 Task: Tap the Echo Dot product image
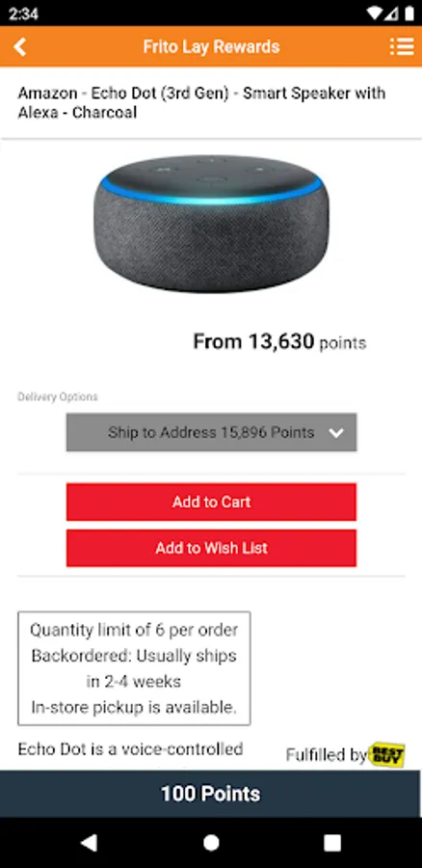(211, 224)
